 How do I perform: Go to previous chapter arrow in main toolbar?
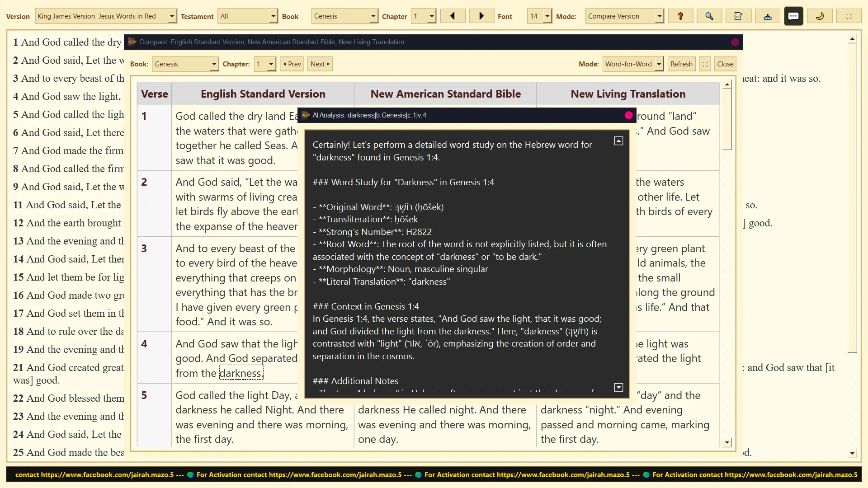pyautogui.click(x=453, y=16)
